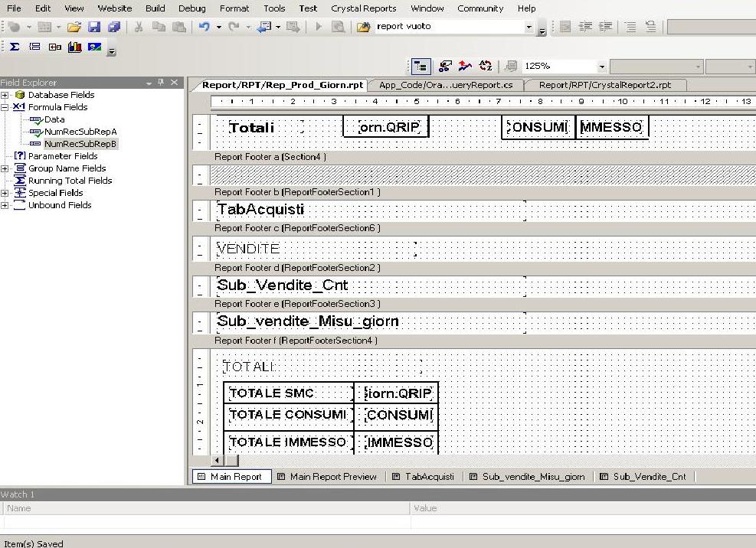Expand the Database Fields node
The height and width of the screenshot is (548, 756).
click(5, 95)
